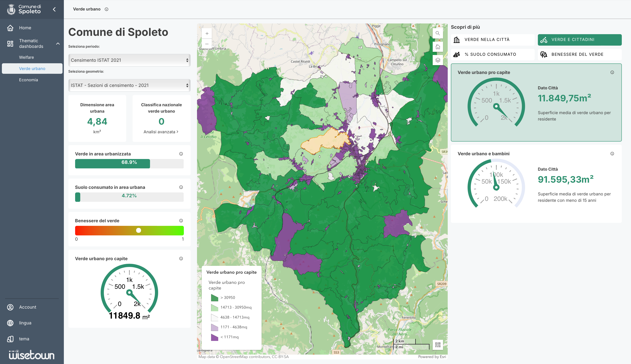Select the Verde urbano dashboard item

point(32,69)
